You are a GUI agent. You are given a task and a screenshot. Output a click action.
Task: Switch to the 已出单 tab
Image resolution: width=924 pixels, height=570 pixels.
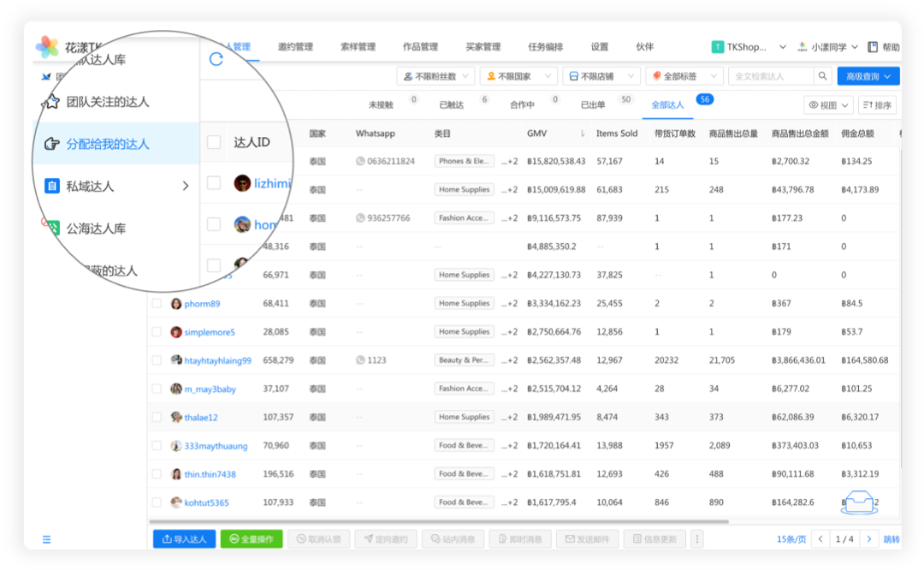click(x=593, y=105)
